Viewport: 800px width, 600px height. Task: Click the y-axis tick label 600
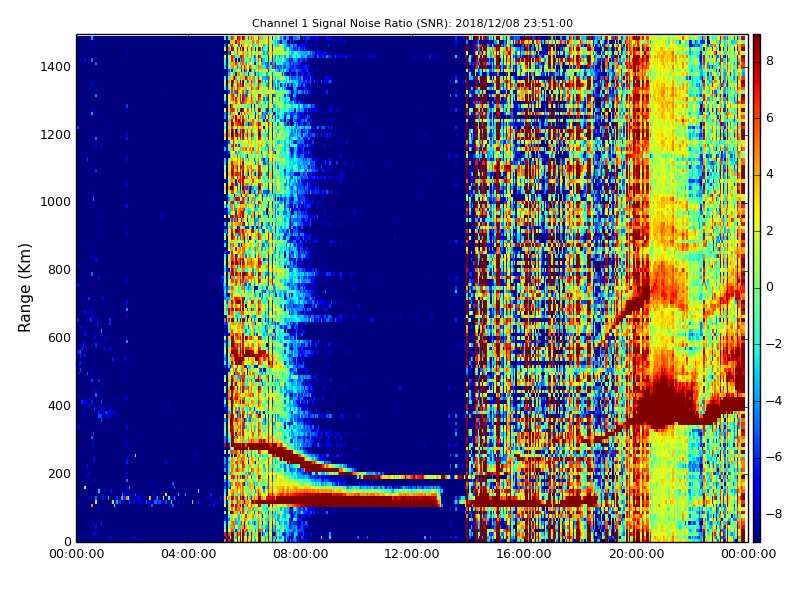tap(59, 338)
